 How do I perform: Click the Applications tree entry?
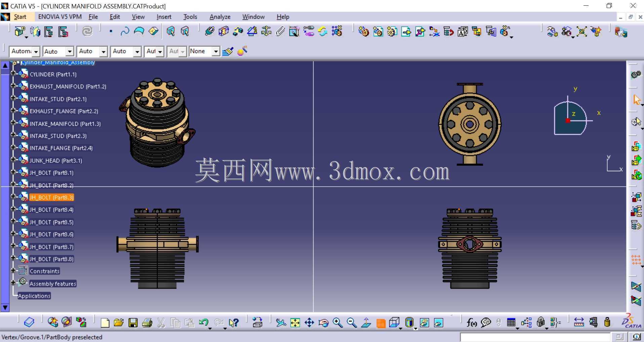[34, 296]
